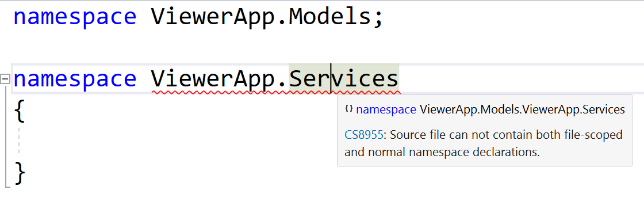Open the CS8955 error code link
644x216 pixels.
tap(363, 135)
